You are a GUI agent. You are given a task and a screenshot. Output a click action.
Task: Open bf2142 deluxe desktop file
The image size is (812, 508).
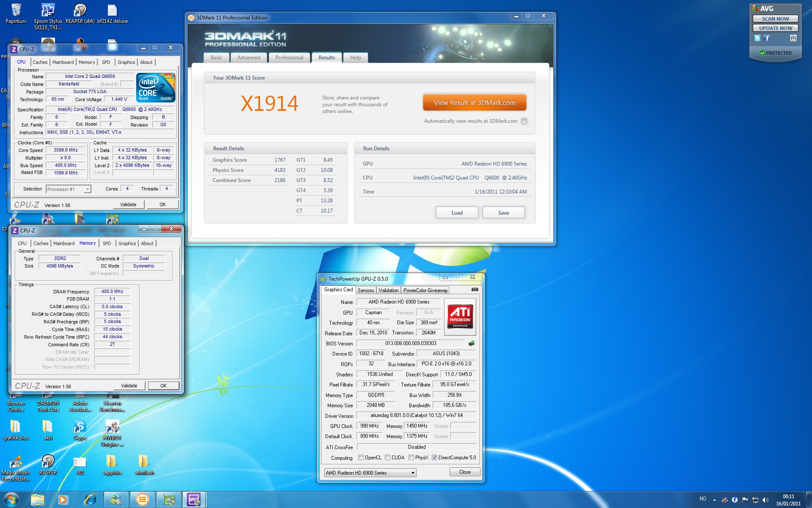click(112, 14)
